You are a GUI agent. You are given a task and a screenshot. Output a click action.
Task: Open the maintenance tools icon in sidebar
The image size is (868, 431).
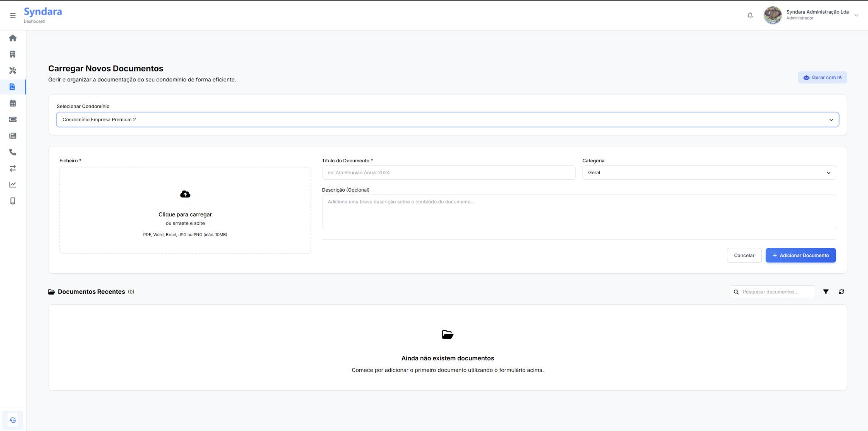[13, 71]
